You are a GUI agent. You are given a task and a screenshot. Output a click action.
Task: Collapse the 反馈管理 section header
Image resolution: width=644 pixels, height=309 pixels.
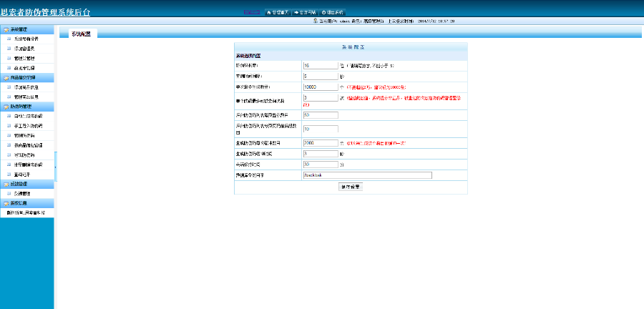26,184
